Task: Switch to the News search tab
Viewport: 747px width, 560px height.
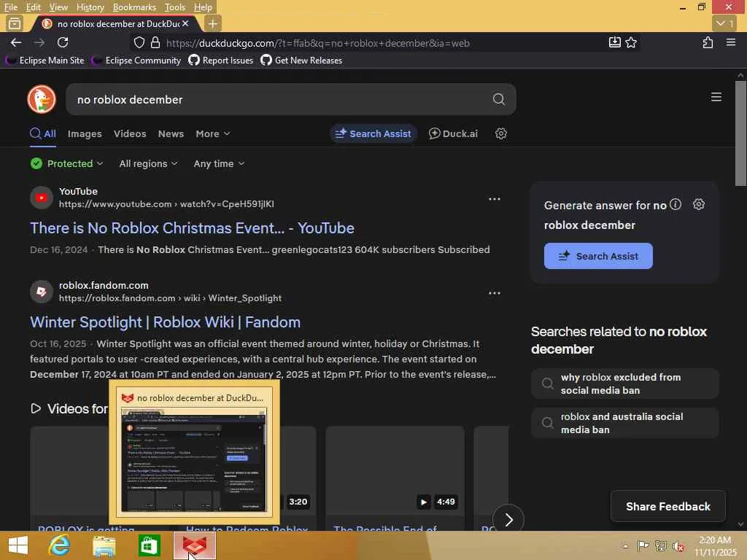Action: tap(171, 134)
